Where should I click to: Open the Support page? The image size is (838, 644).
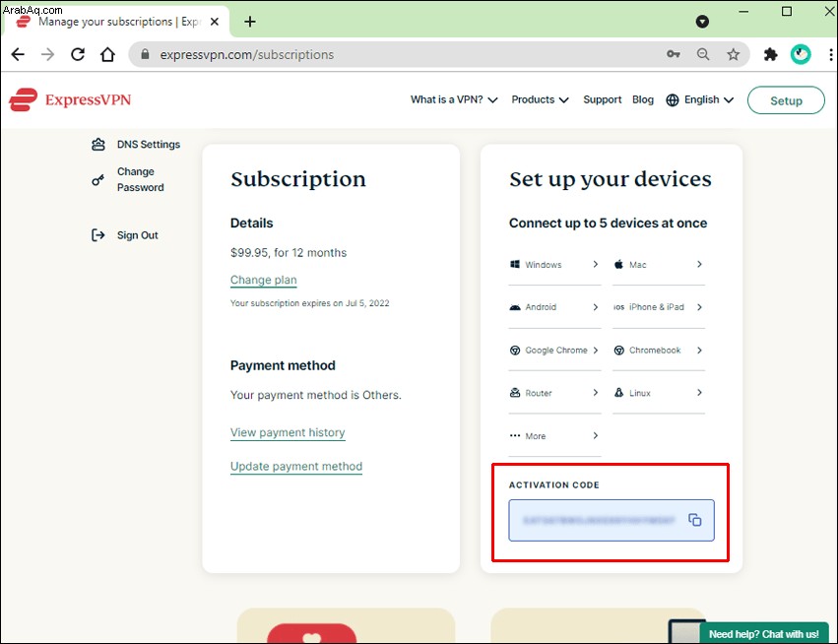point(603,99)
